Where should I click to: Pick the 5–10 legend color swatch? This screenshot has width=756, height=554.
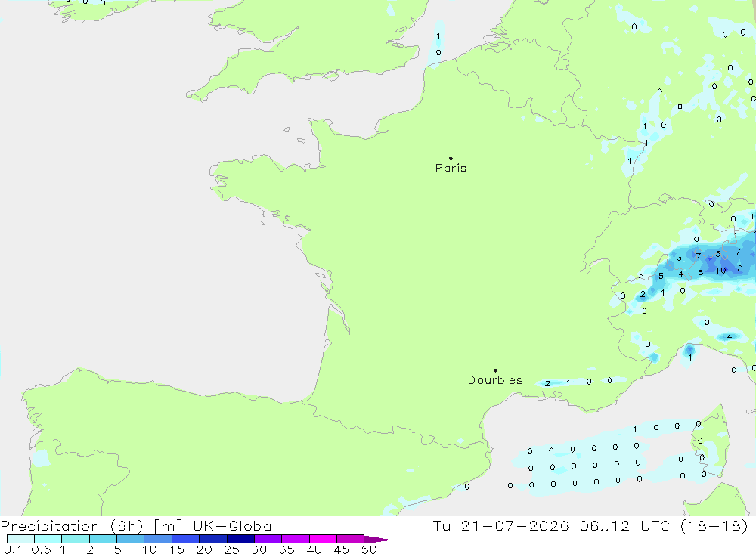click(x=131, y=539)
